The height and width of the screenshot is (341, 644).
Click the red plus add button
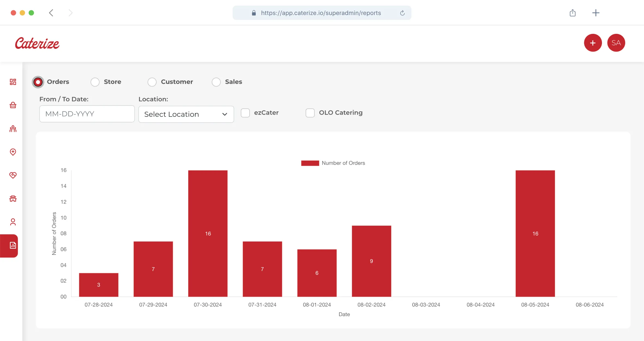pyautogui.click(x=593, y=43)
